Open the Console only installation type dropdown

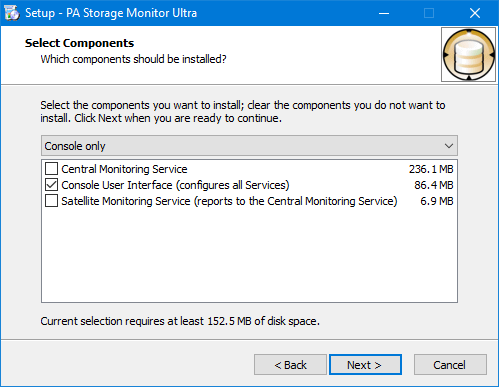[249, 146]
